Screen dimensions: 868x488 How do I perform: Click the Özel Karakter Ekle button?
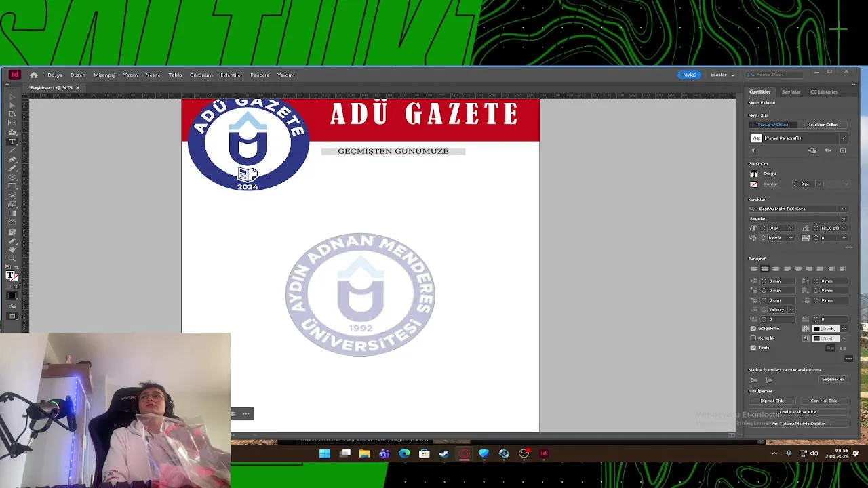pyautogui.click(x=798, y=412)
